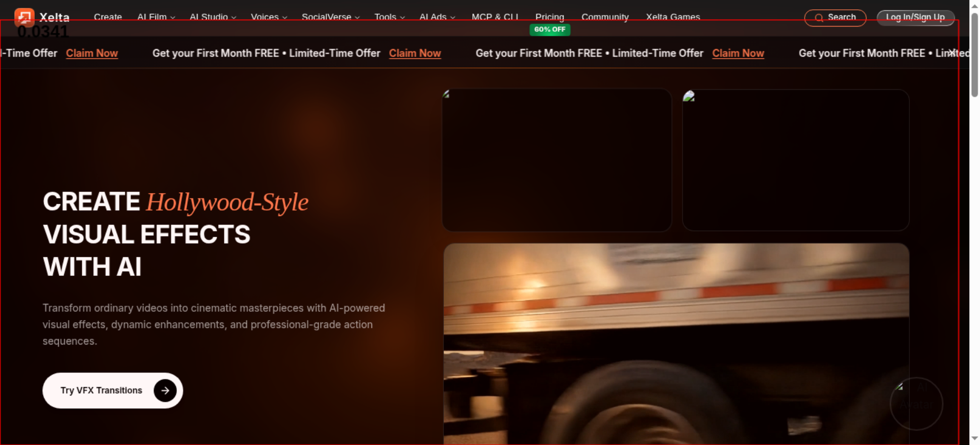Open the SocialVerse dropdown
Screen dimensions: 980x445
(x=331, y=17)
